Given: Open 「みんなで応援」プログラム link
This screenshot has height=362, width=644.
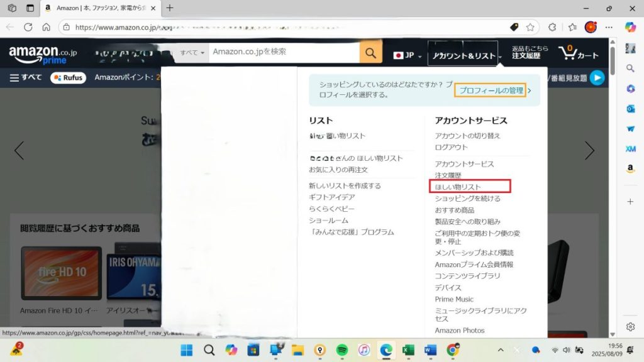Looking at the screenshot, I should (x=351, y=232).
